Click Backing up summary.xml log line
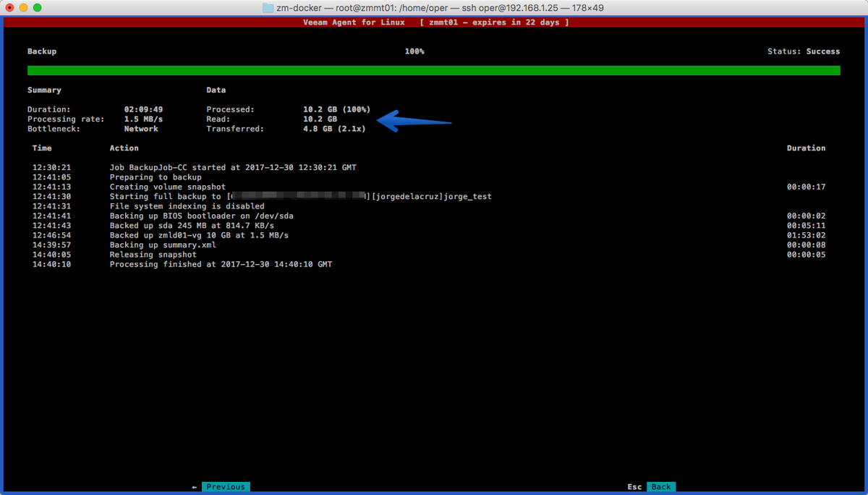The image size is (868, 495). coord(163,245)
